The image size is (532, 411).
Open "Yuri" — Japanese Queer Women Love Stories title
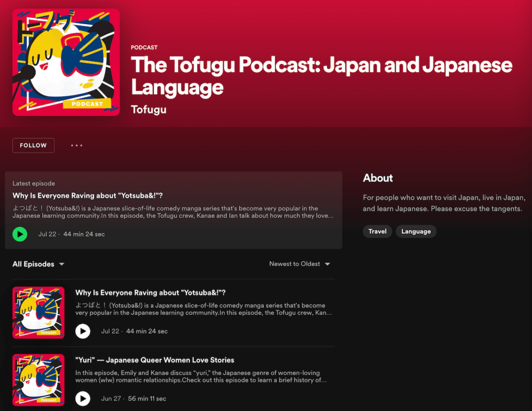tap(155, 360)
